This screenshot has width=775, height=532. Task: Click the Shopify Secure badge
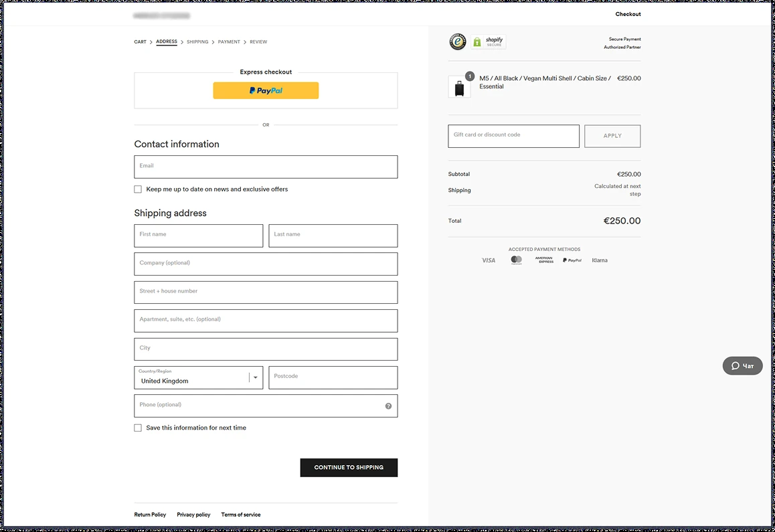[x=489, y=42]
